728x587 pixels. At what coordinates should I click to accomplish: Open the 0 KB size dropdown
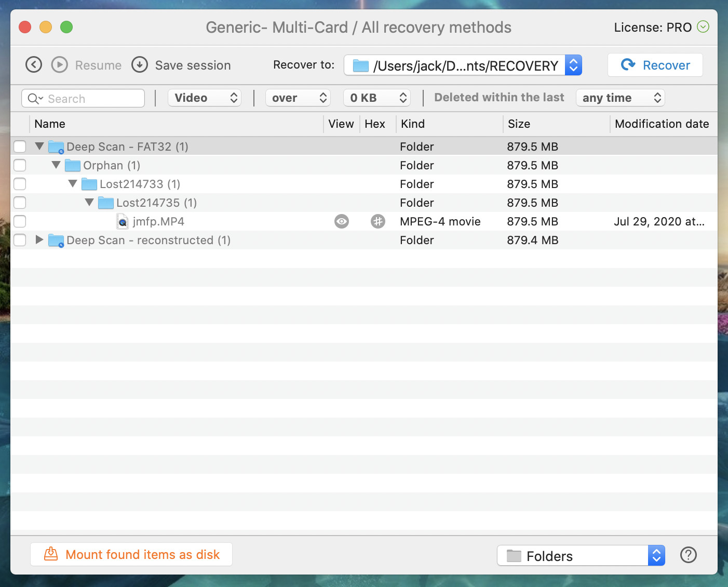tap(377, 98)
